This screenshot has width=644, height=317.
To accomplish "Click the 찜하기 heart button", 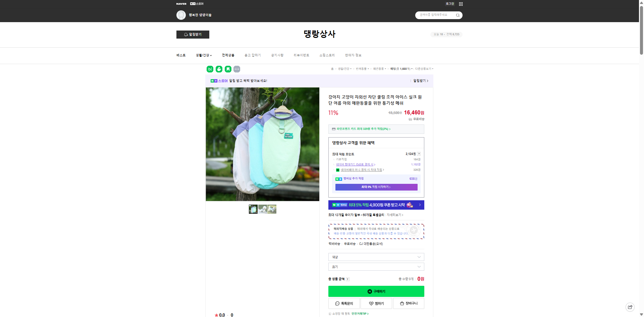I will (376, 303).
